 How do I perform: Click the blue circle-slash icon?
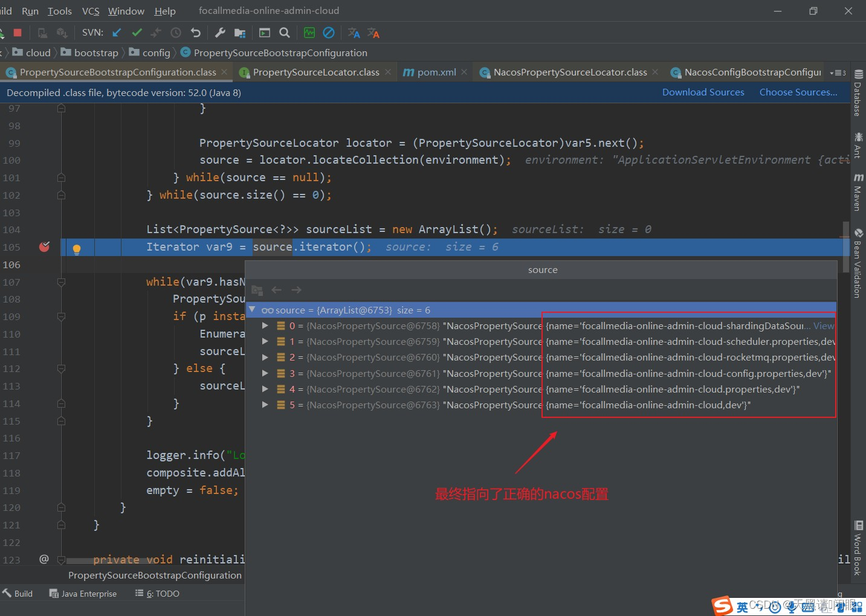point(329,33)
